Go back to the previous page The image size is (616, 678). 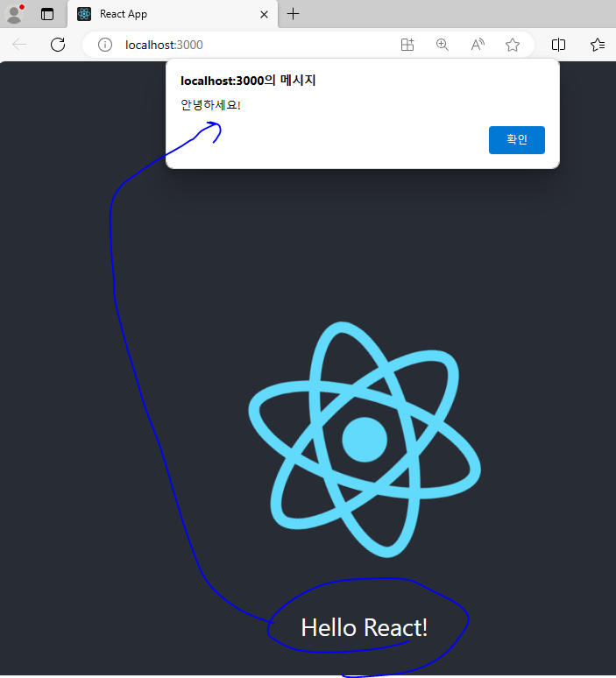point(19,45)
